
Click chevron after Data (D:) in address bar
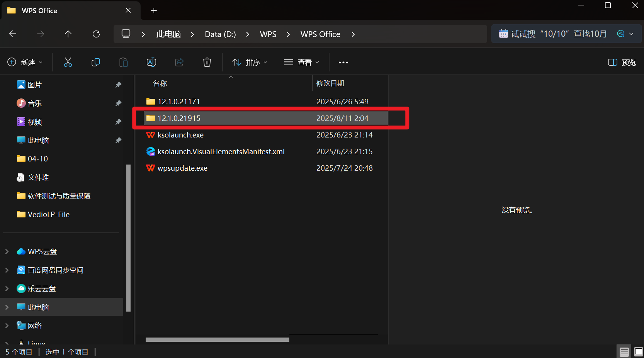pos(248,34)
